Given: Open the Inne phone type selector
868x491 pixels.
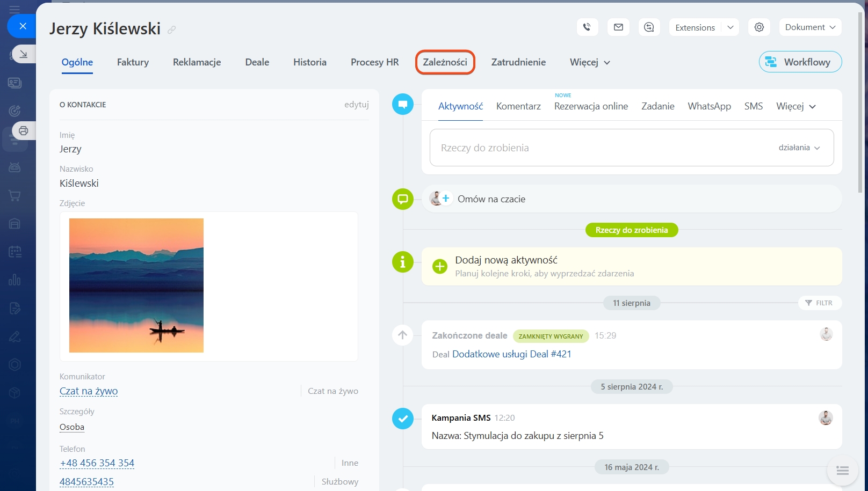Looking at the screenshot, I should tap(350, 463).
